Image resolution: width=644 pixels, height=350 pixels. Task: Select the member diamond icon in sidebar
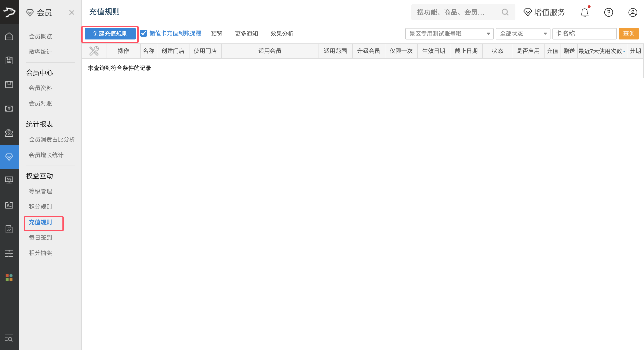tap(9, 157)
